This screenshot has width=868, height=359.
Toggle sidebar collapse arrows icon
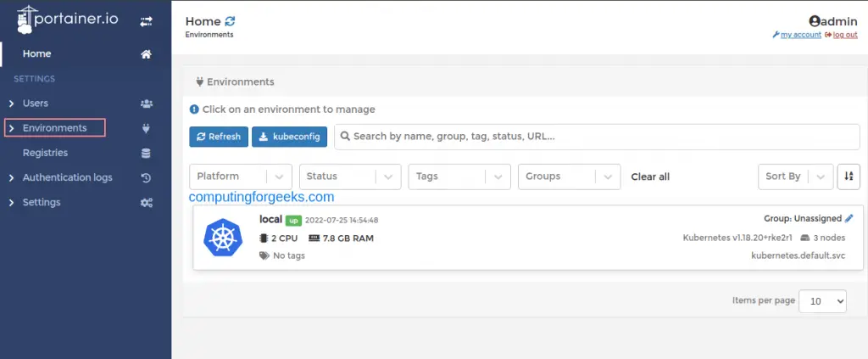point(146,21)
